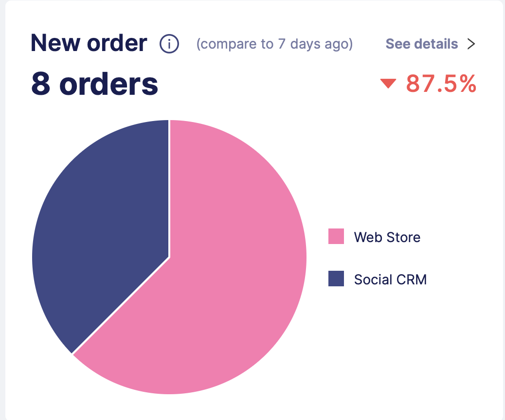Click the word "orders" in the total

click(x=109, y=84)
